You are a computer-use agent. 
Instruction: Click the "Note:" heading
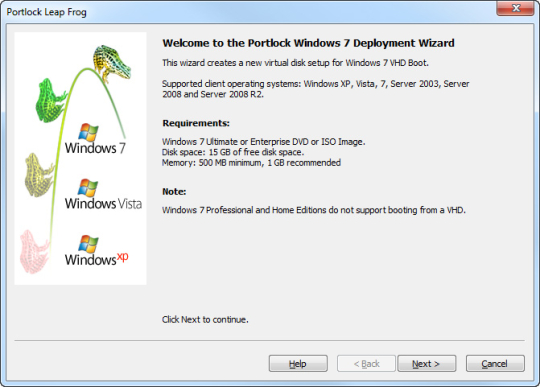tap(174, 191)
